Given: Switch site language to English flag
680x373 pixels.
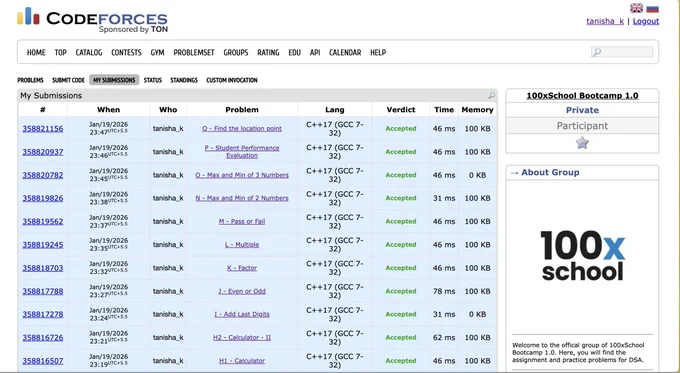Looking at the screenshot, I should click(636, 8).
